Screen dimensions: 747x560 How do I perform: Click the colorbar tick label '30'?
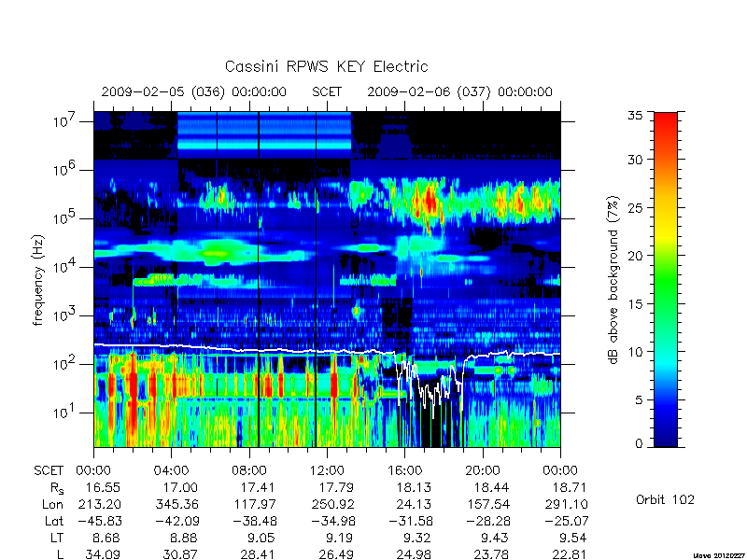pos(636,160)
